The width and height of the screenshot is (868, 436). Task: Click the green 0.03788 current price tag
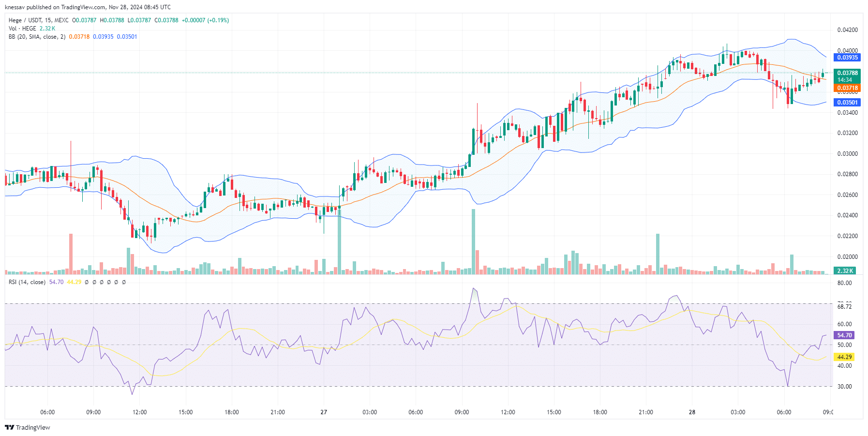coord(847,73)
